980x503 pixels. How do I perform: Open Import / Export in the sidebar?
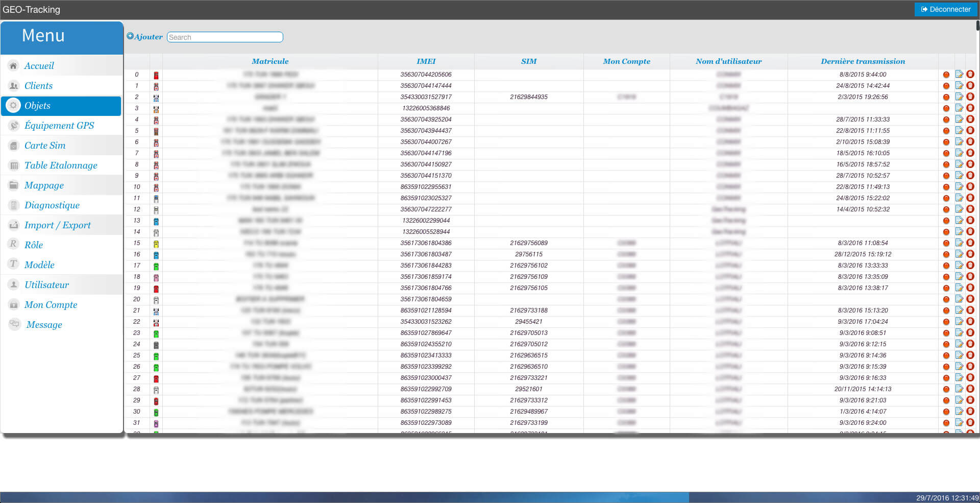57,225
